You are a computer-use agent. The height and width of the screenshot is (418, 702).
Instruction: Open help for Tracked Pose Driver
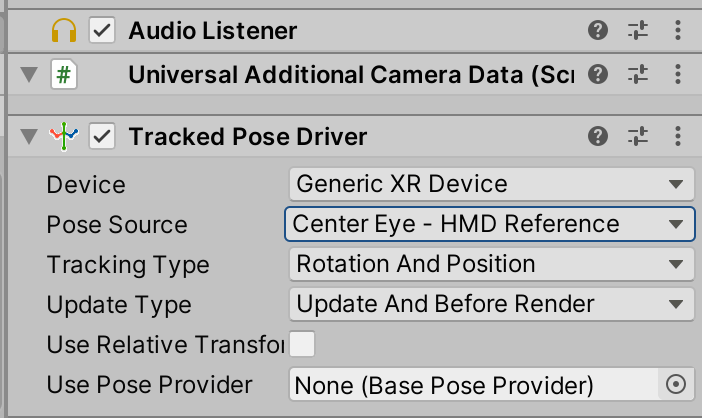coord(598,136)
